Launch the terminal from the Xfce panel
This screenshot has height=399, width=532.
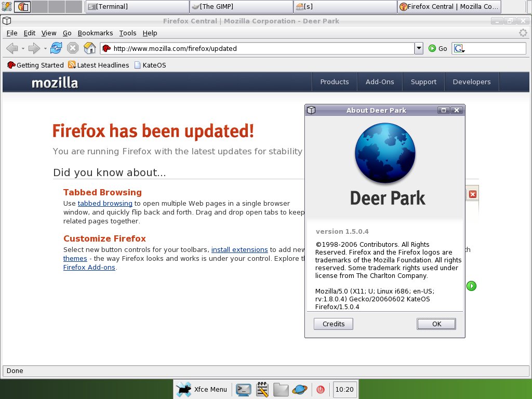[244, 390]
